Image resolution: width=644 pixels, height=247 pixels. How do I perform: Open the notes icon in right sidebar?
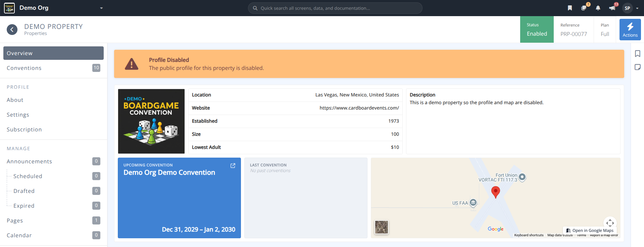(638, 67)
